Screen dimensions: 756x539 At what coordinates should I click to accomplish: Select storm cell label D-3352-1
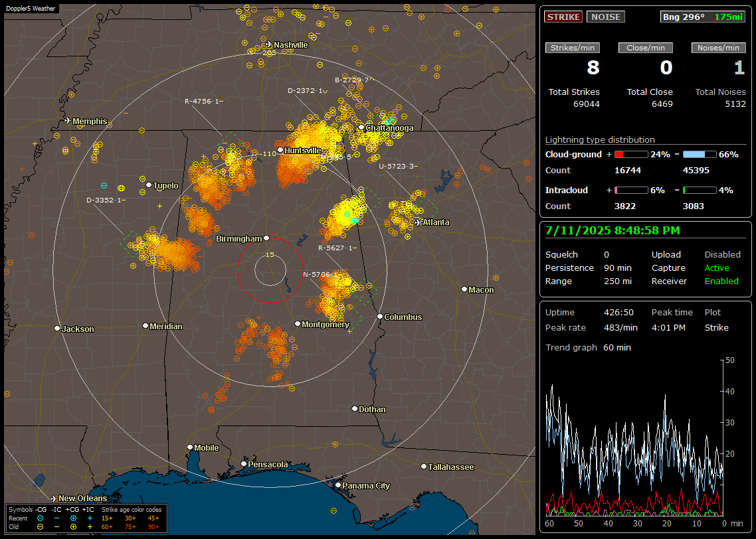[106, 200]
